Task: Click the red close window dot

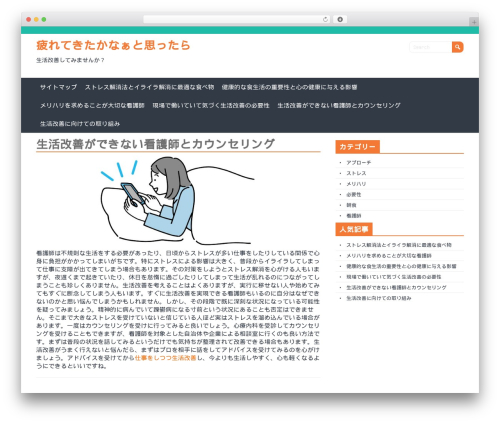Action: (x=29, y=19)
